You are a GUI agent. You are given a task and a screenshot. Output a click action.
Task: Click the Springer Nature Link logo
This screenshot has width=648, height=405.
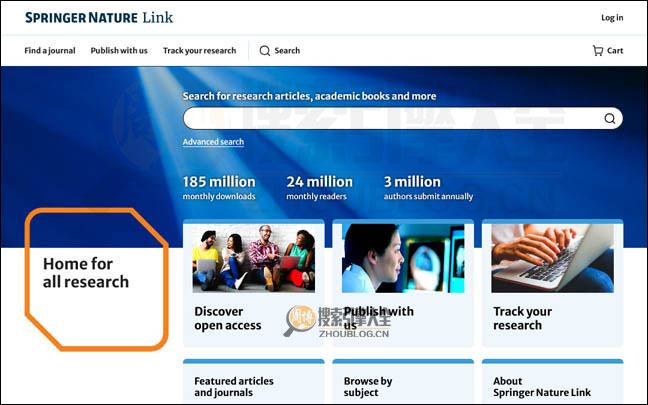99,17
